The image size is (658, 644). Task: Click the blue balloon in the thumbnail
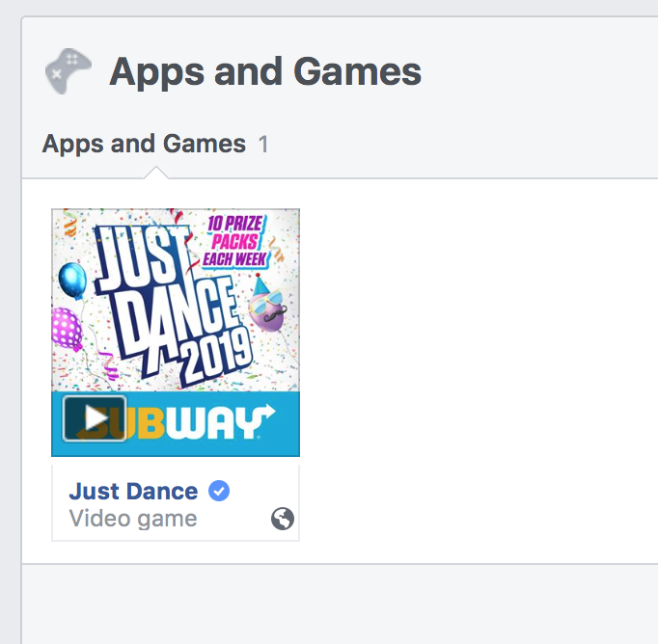click(x=72, y=281)
